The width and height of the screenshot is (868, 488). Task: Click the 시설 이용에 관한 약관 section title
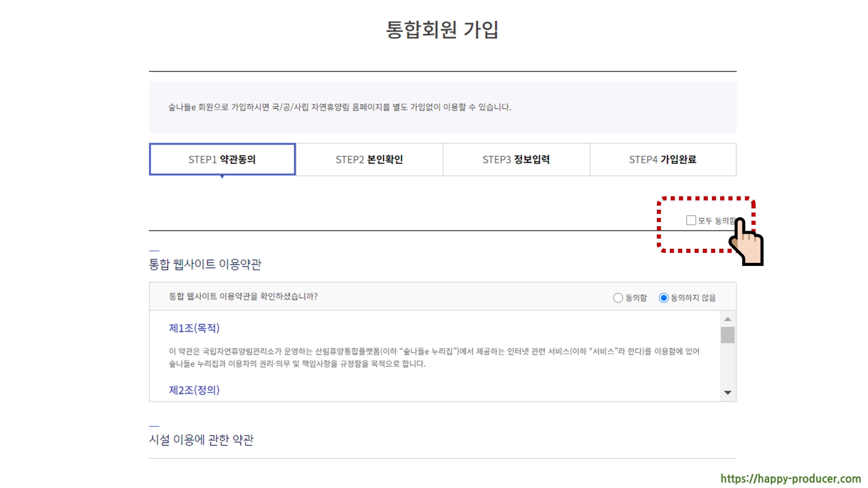(201, 439)
